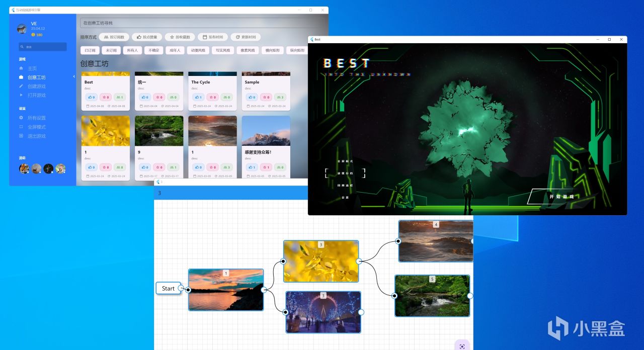Like the 感谢支持众筹! card

[252, 167]
